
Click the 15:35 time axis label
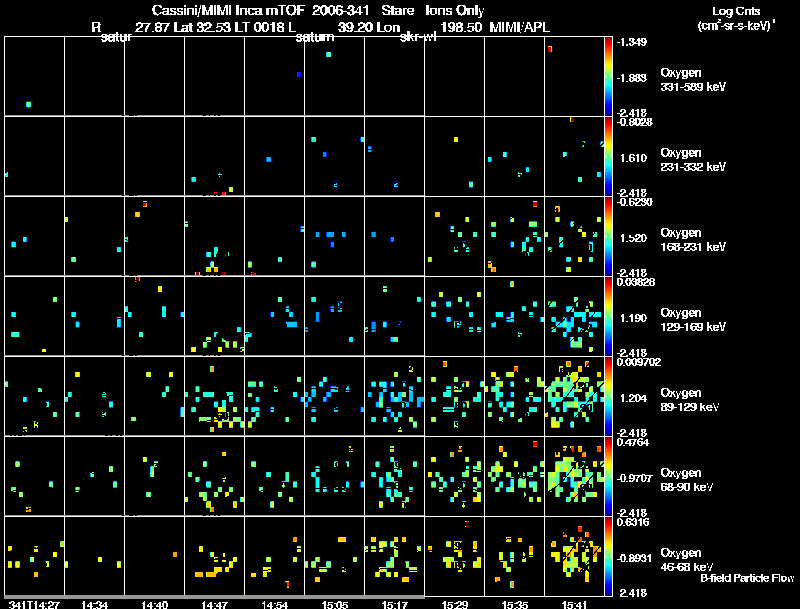(x=515, y=604)
